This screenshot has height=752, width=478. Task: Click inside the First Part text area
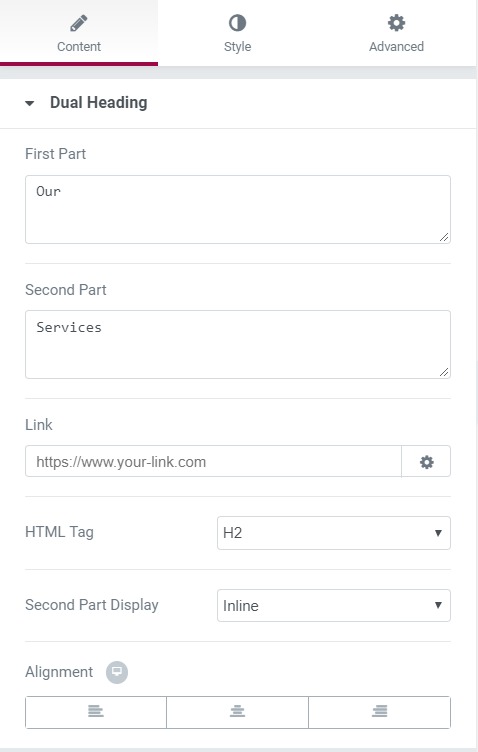coord(238,210)
